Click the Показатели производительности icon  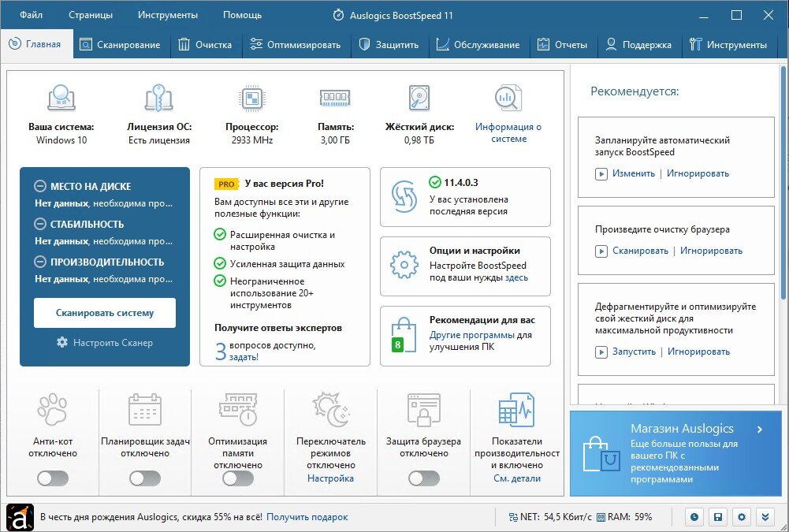[x=517, y=410]
